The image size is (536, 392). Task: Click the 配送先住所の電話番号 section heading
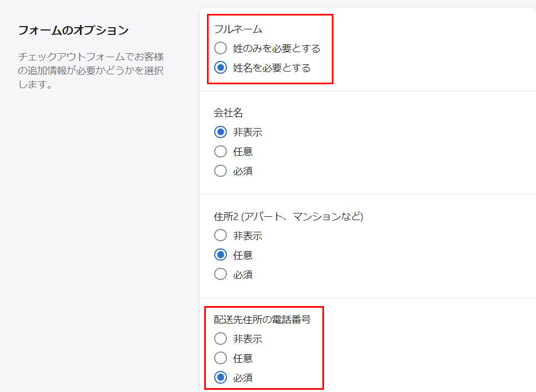click(262, 319)
